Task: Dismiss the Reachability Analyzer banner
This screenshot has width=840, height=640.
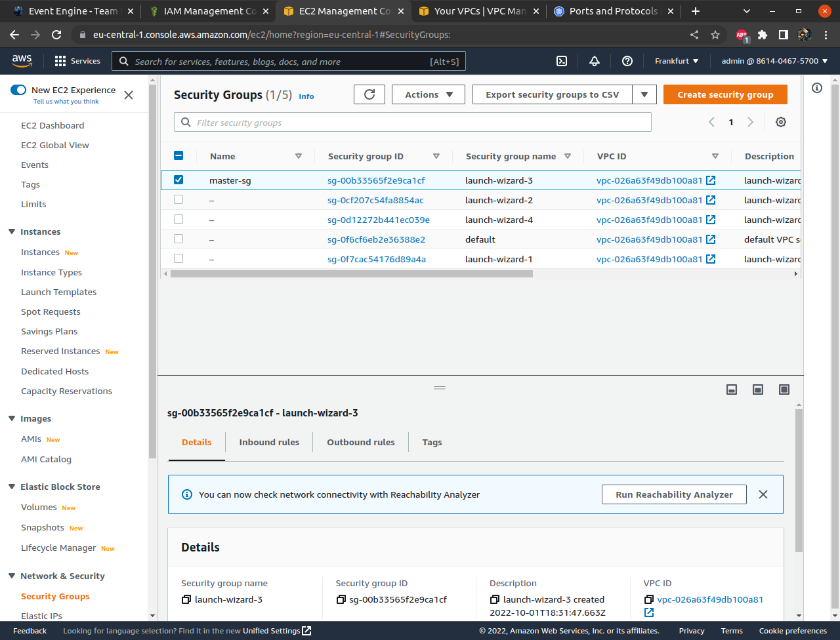Action: [x=763, y=494]
